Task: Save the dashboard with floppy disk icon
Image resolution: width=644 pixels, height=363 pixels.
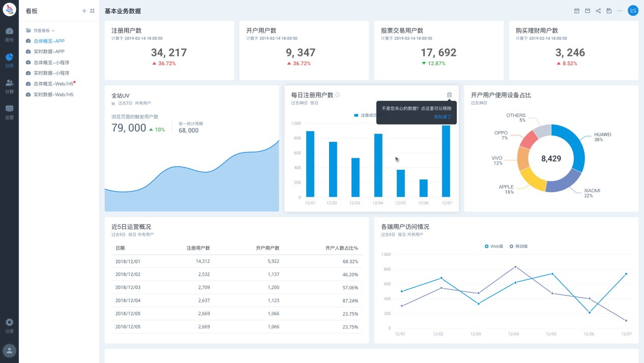Action: [609, 11]
